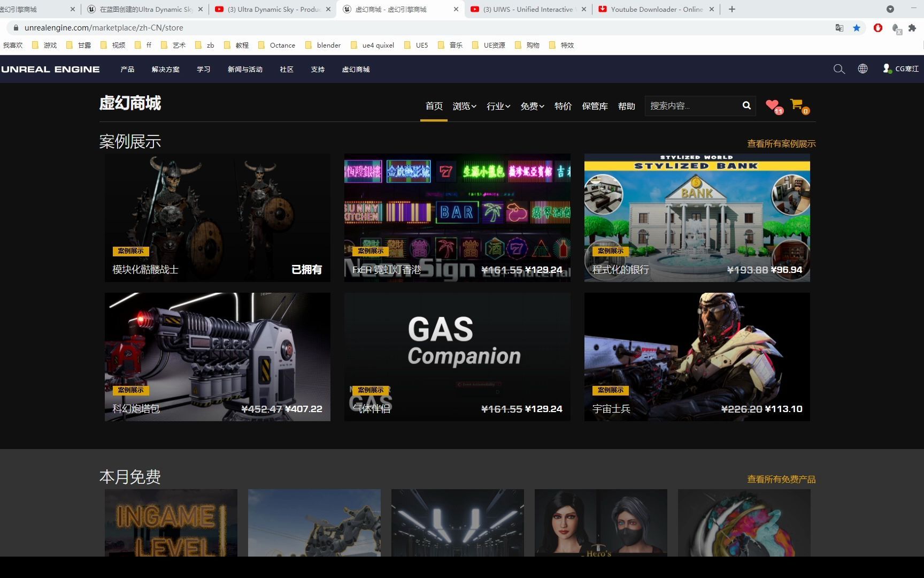This screenshot has width=924, height=578.
Task: Focus the 搜索内容 search field
Action: coord(693,105)
